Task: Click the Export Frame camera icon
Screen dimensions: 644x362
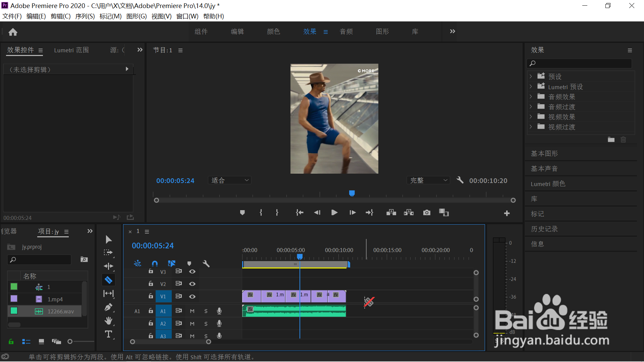Action: [x=427, y=213]
